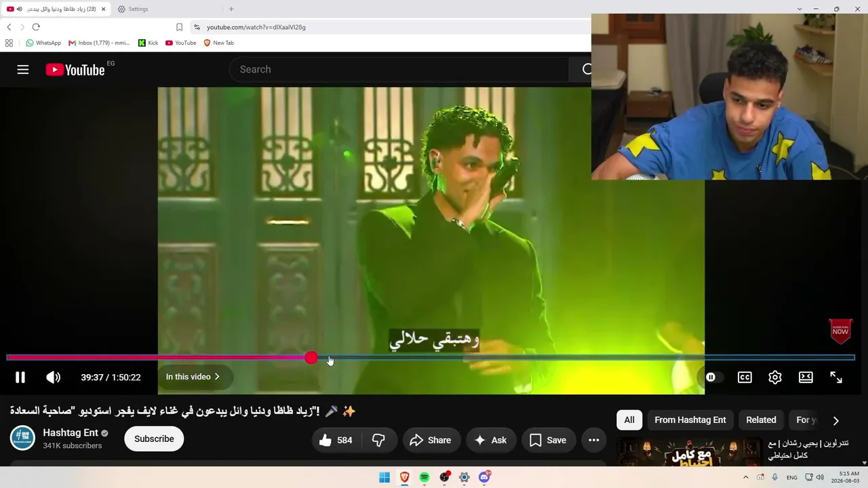Subscribe to Hashtag Ent
Screen dimensions: 868x488
pos(154,439)
